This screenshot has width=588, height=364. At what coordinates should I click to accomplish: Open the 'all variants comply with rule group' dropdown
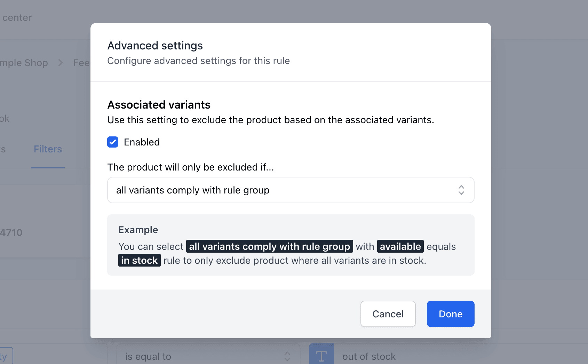point(291,190)
